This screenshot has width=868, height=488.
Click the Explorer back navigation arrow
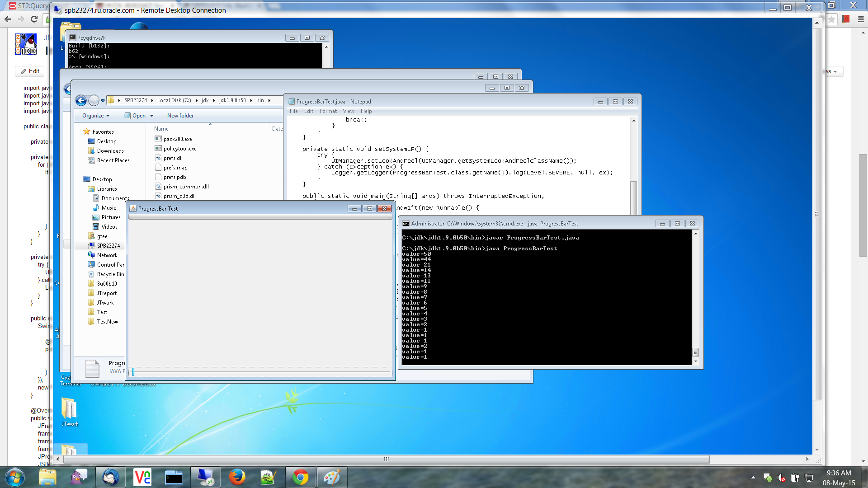tap(81, 100)
